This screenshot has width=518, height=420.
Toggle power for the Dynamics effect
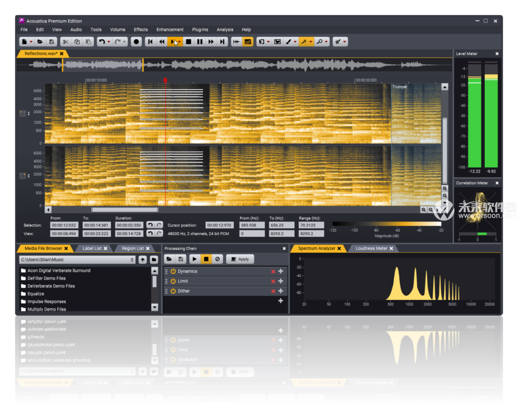(173, 271)
